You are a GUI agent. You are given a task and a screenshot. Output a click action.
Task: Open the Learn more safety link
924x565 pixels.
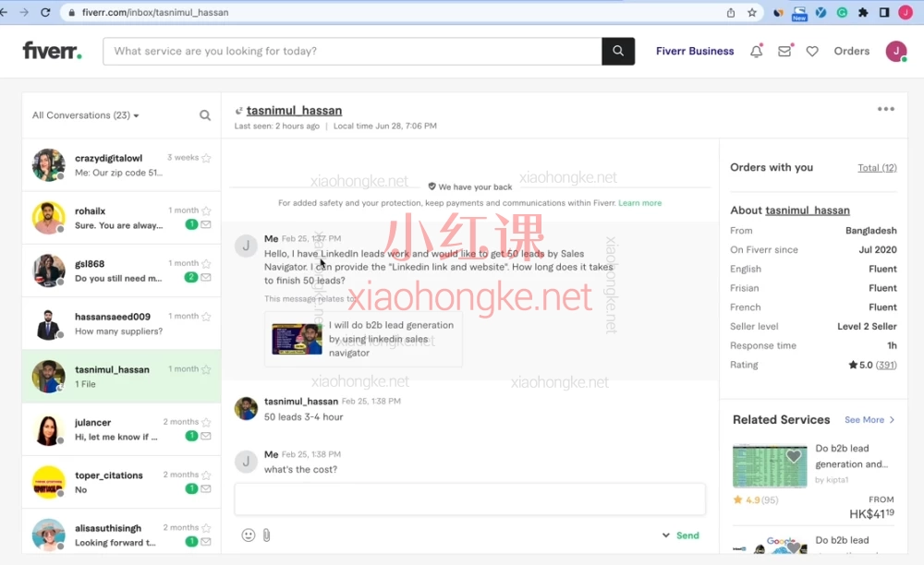(640, 202)
